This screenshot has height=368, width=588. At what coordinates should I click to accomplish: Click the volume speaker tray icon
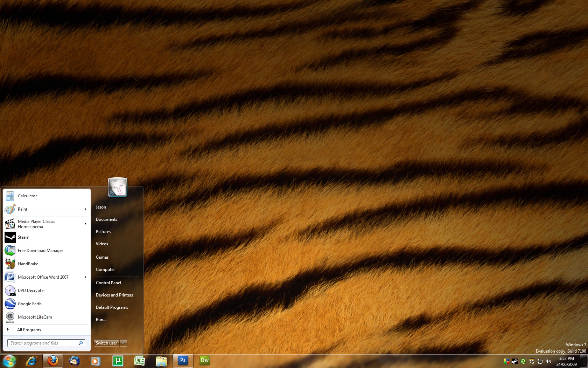(548, 361)
